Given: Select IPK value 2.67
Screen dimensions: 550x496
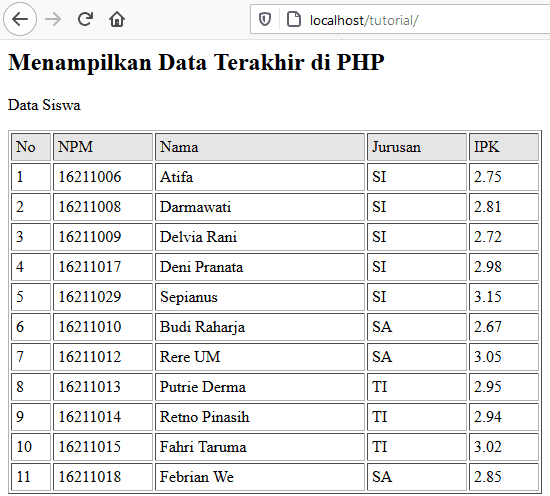Looking at the screenshot, I should [x=504, y=327].
